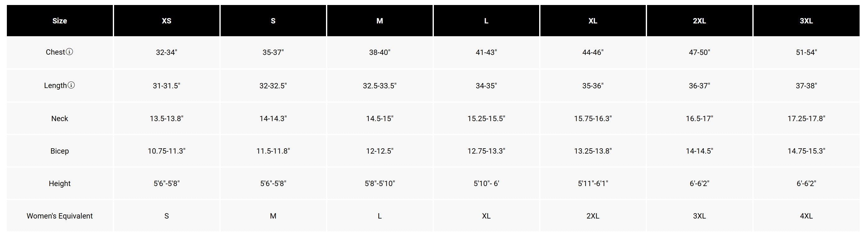Select the 3XL size column header
Viewport: 868px width, 236px height.
pyautogui.click(x=806, y=21)
